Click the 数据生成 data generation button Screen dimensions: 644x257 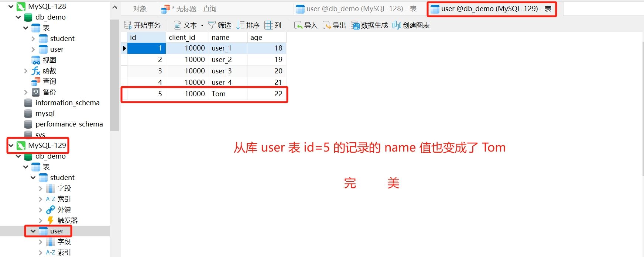(369, 25)
